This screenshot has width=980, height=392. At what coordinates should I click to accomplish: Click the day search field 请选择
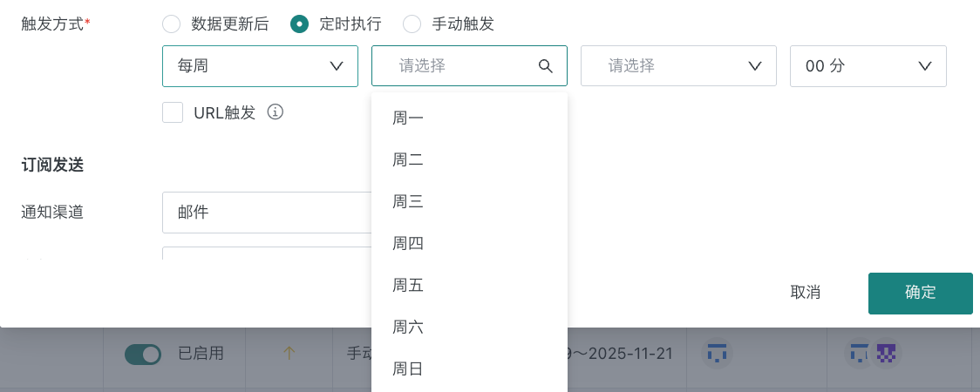point(469,65)
